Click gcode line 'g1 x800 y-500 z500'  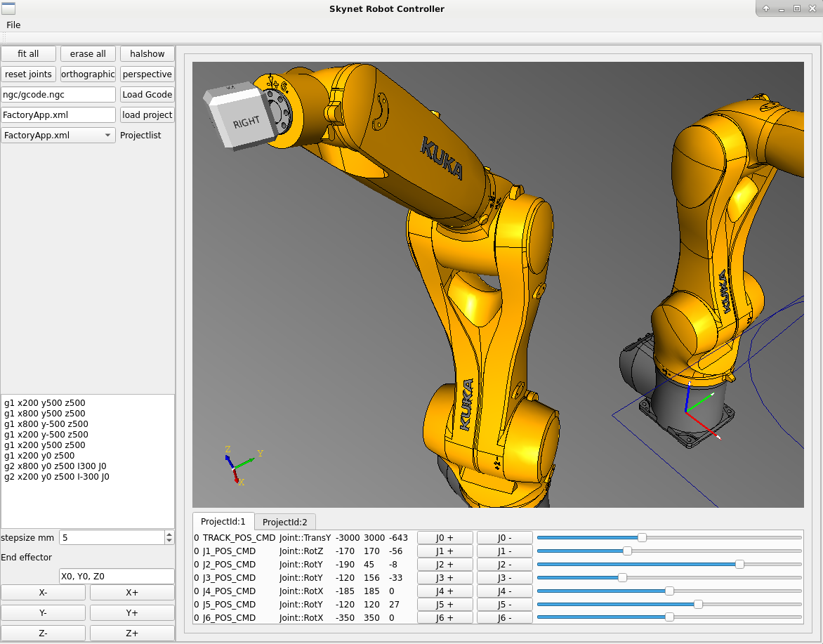coord(46,424)
